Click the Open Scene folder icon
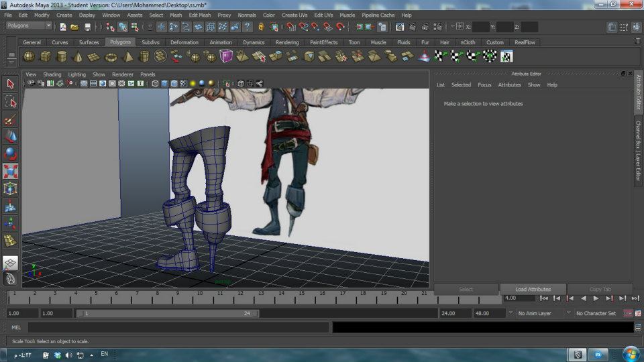This screenshot has height=362, width=644. 74,27
